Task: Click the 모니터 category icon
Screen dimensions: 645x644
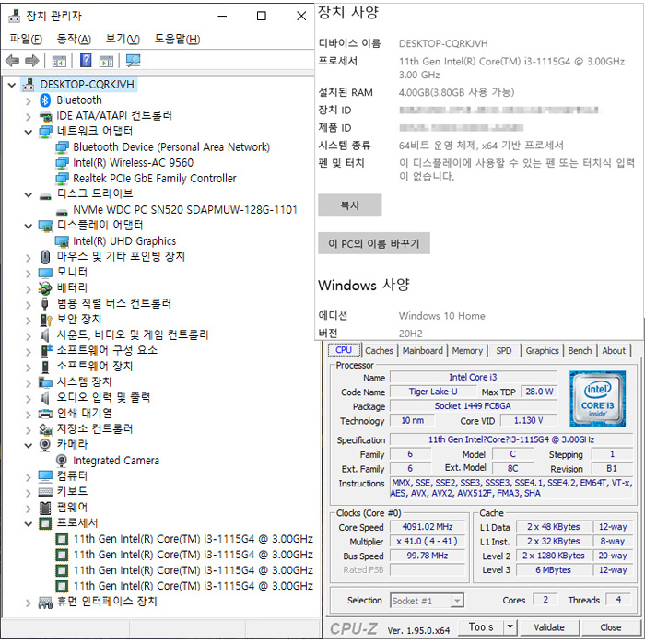Action: click(x=45, y=273)
